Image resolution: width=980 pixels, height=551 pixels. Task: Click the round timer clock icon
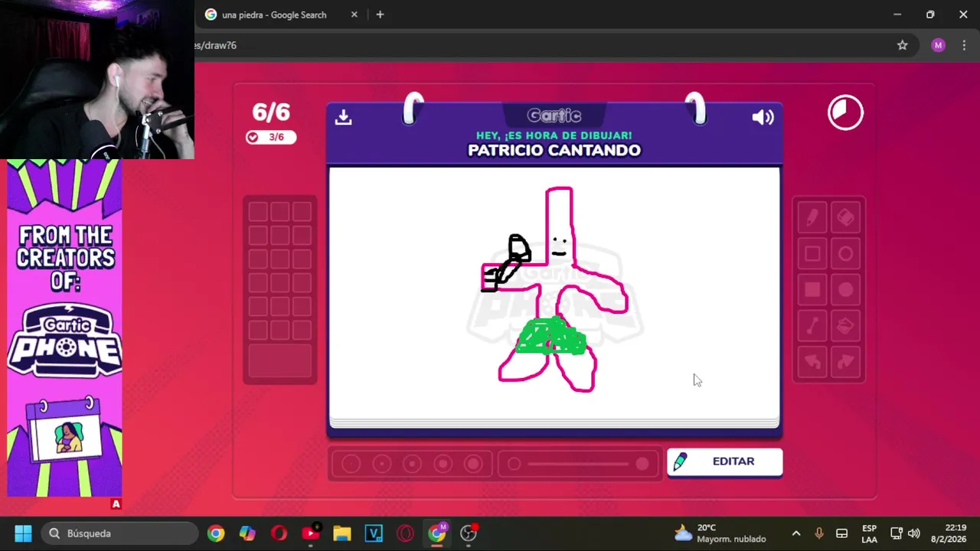click(845, 113)
